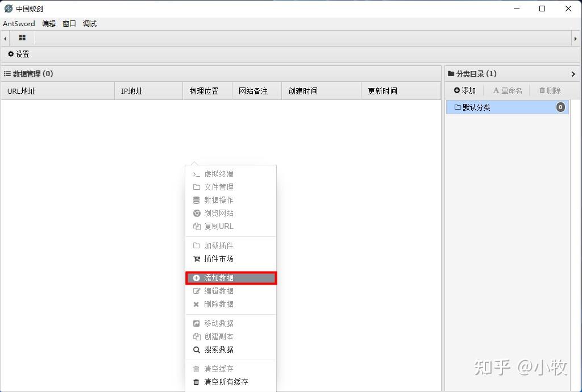Open the 调试 debug menu
Screen dimensions: 582x392
pyautogui.click(x=89, y=23)
